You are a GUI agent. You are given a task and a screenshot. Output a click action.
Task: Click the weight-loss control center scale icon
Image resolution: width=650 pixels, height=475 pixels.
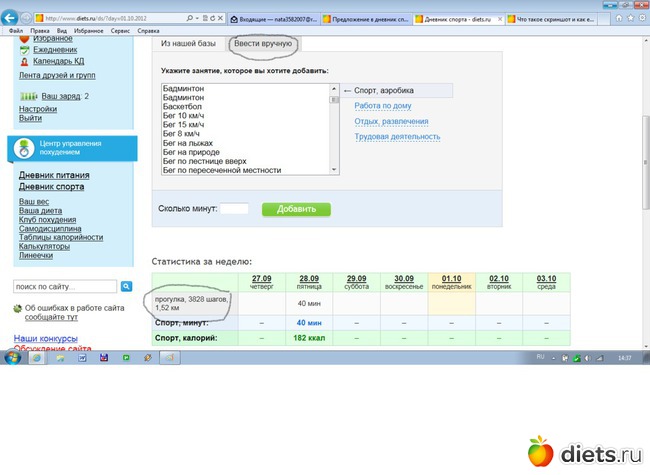pos(24,149)
